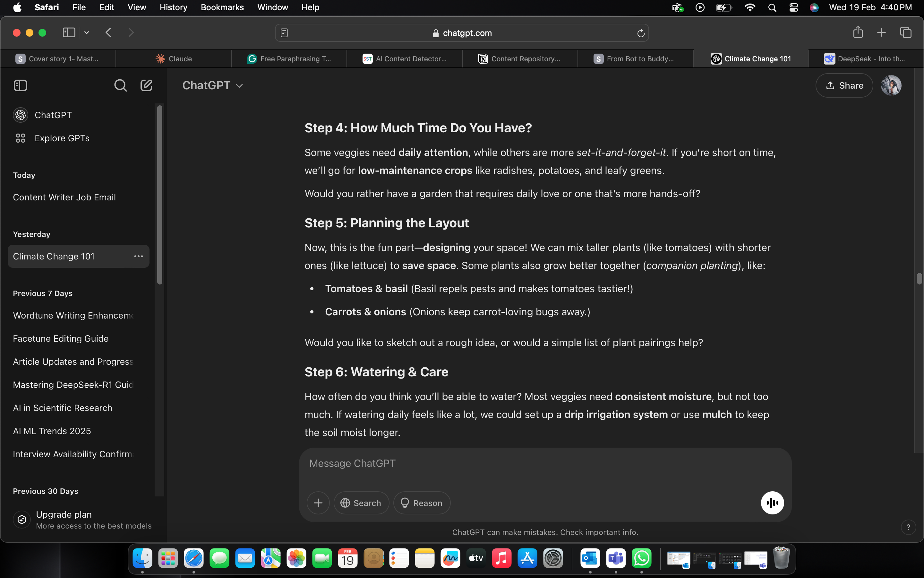This screenshot has width=924, height=578.
Task: Open the Content Writer Job Email chat
Action: coord(78,197)
